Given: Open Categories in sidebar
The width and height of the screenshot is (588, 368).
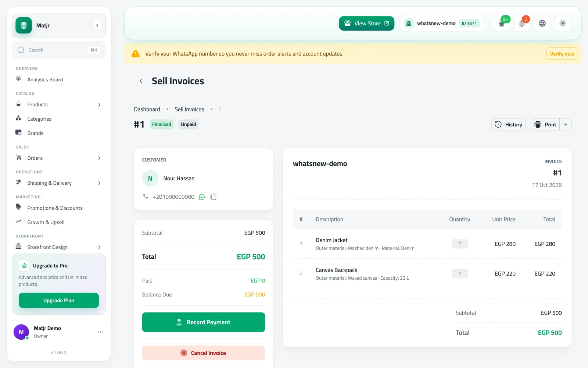Looking at the screenshot, I should tap(59, 119).
